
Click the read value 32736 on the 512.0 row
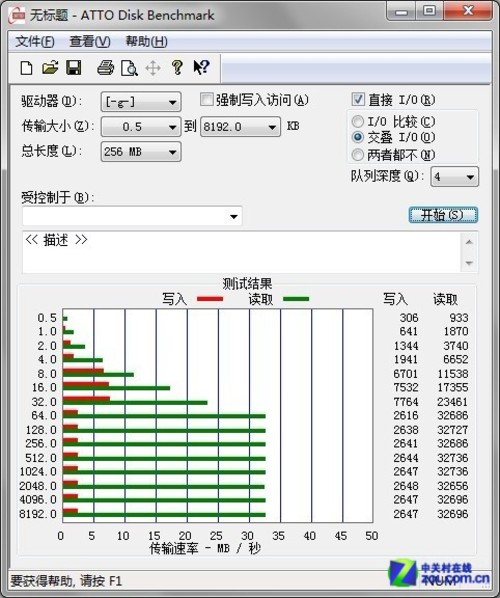click(x=452, y=458)
